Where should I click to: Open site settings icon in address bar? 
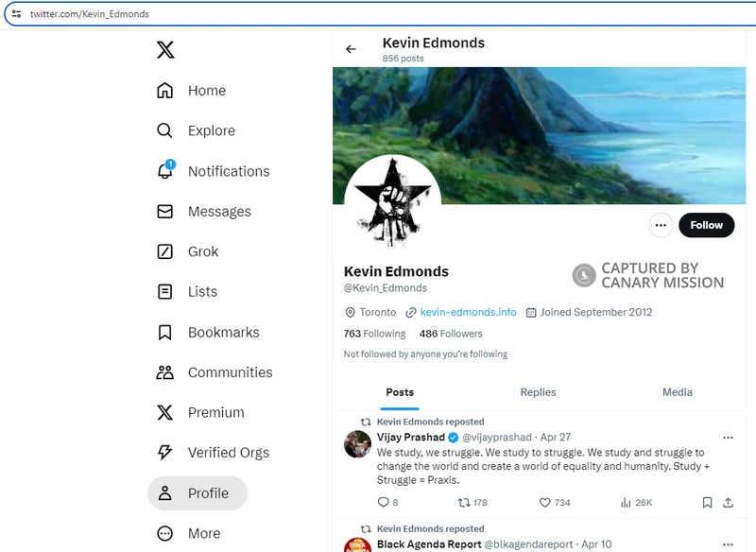click(16, 14)
